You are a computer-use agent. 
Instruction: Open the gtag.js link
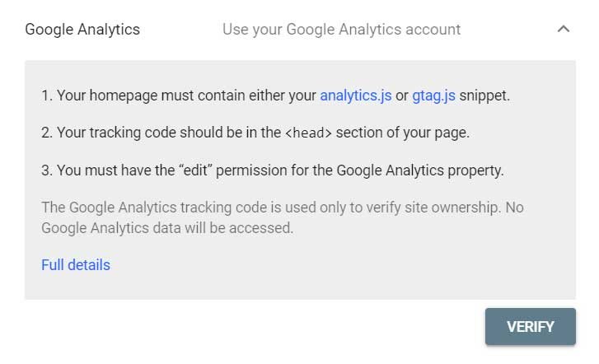coord(436,96)
